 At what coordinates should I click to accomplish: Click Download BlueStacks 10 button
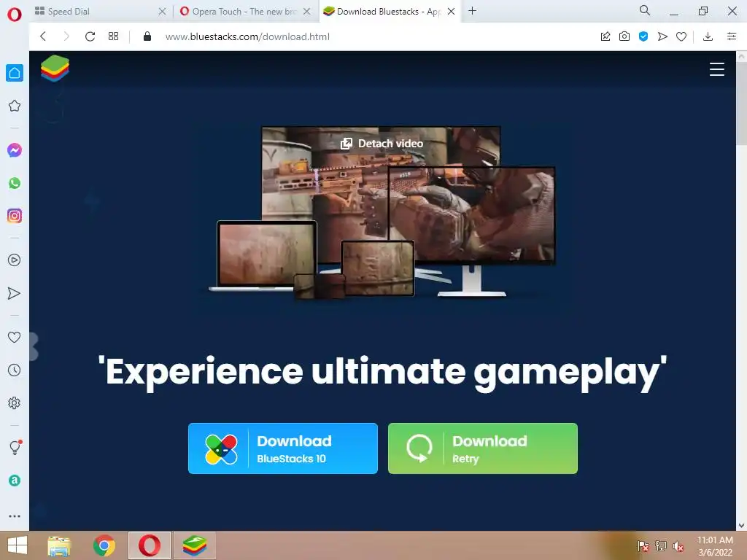283,448
